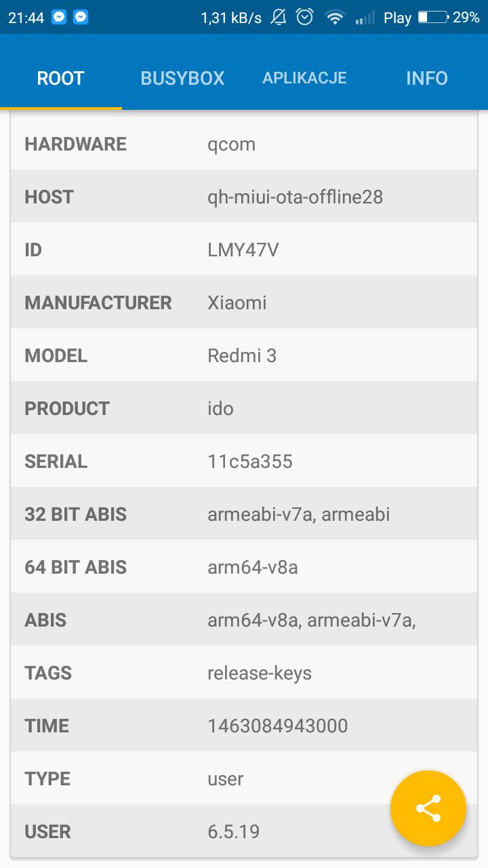Tap the second Messenger notification icon

(x=81, y=18)
